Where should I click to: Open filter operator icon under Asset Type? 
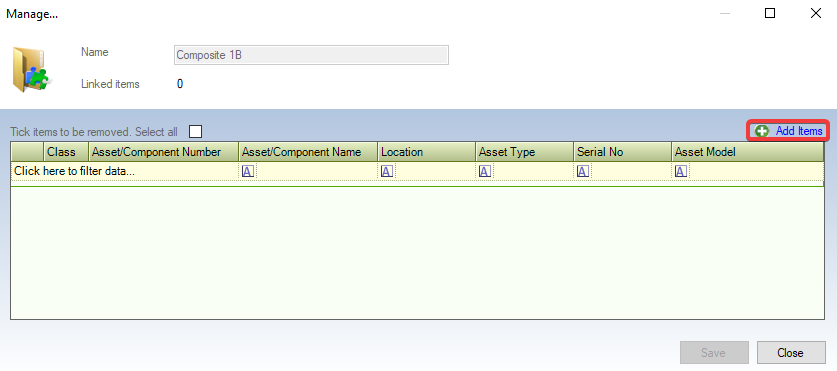[485, 171]
